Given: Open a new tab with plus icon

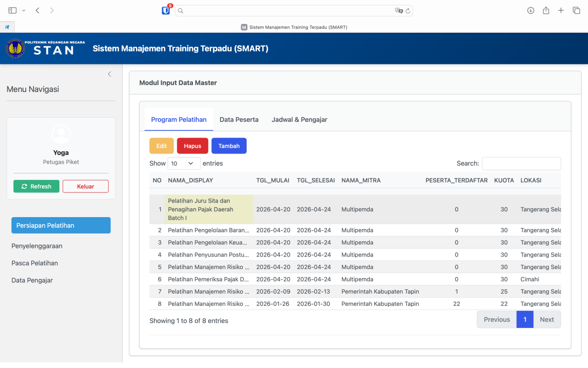Looking at the screenshot, I should coord(561,10).
